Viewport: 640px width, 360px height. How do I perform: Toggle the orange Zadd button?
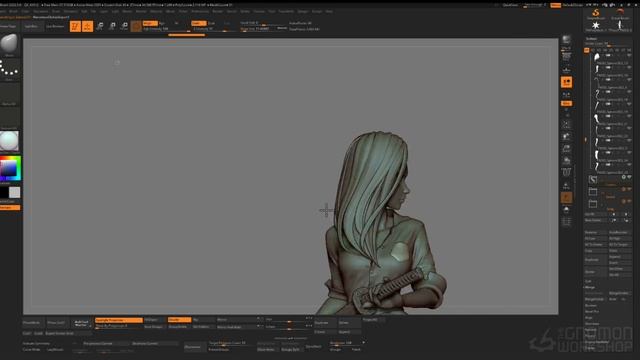[198, 23]
